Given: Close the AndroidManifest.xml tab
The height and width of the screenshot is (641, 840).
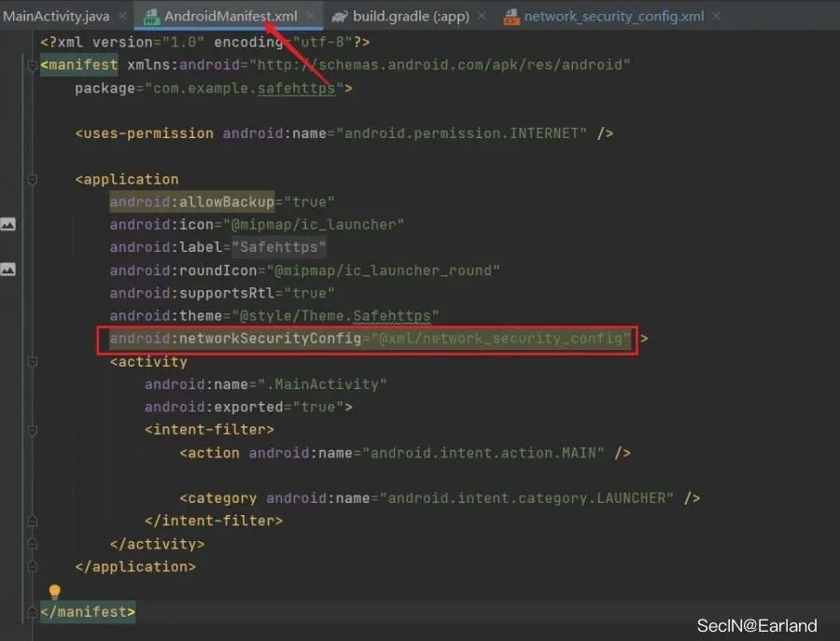Looking at the screenshot, I should tap(310, 16).
